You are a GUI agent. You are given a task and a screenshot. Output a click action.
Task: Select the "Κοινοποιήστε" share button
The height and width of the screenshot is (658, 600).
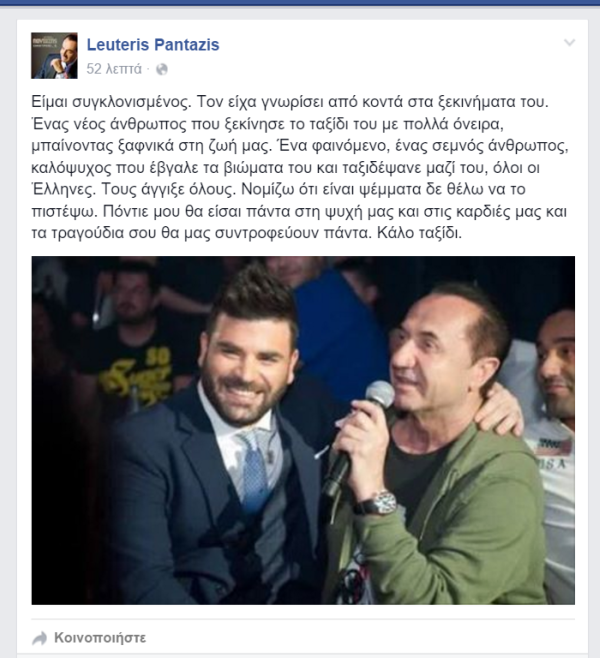[x=100, y=638]
